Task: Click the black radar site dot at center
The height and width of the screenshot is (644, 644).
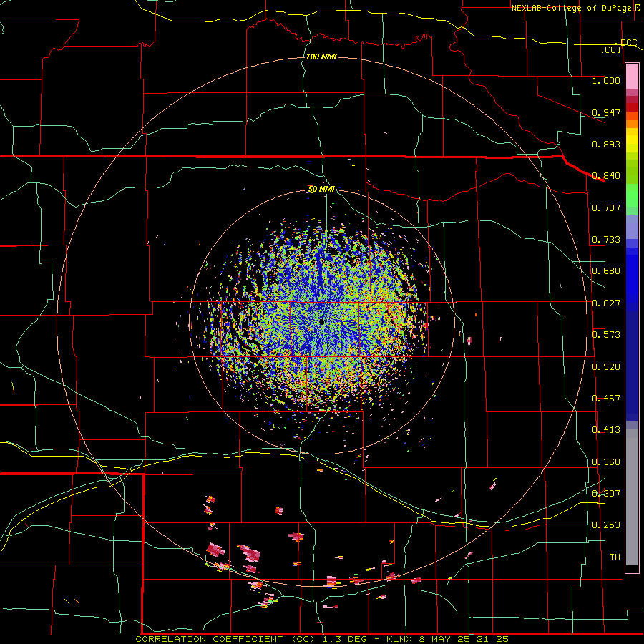Action: pos(321,321)
